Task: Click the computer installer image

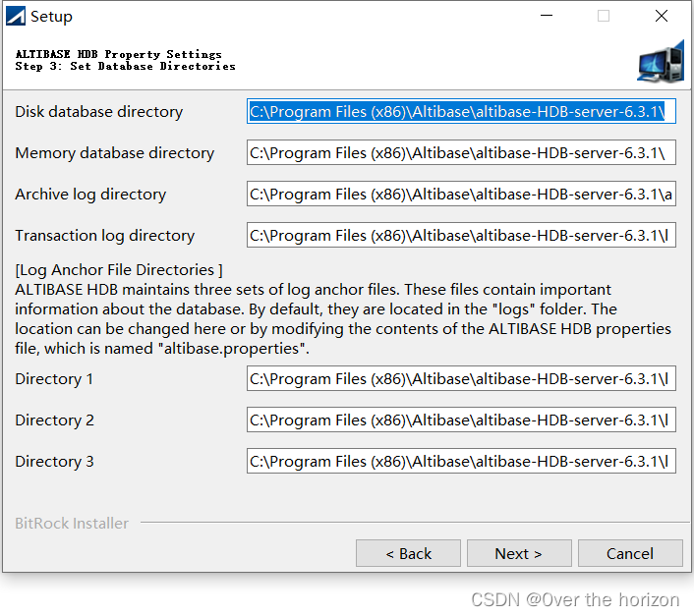Action: [x=661, y=62]
